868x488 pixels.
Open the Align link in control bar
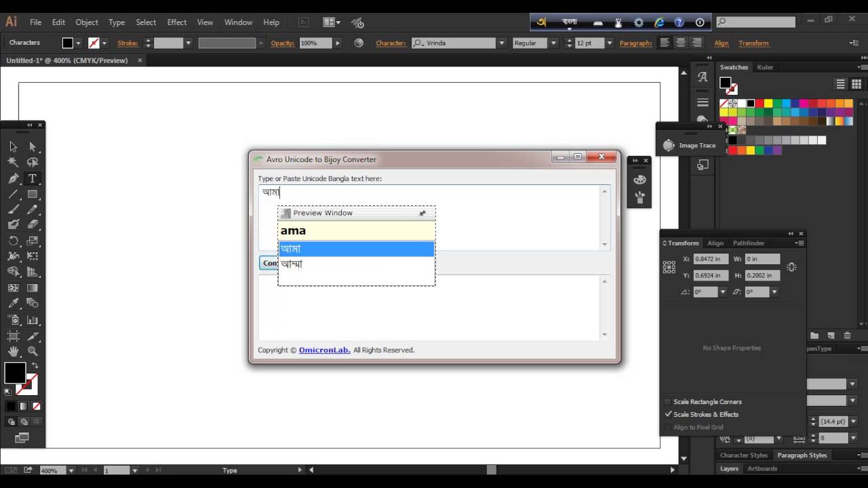click(x=722, y=43)
